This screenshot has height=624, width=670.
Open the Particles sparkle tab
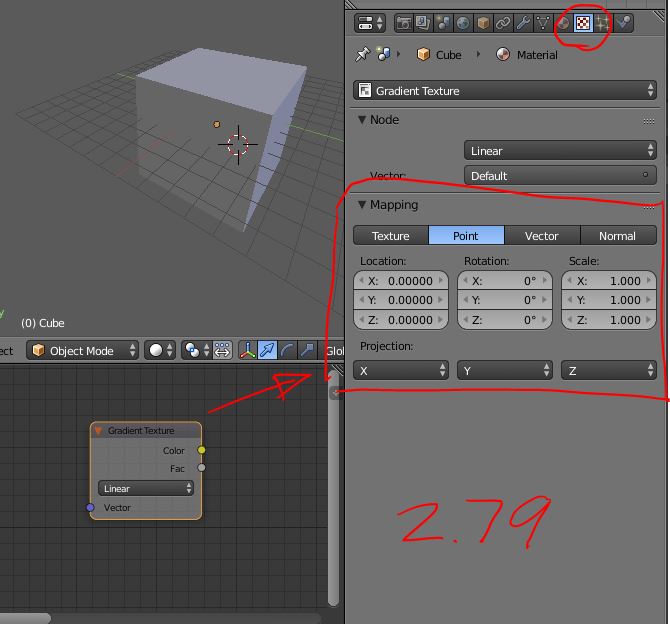603,23
